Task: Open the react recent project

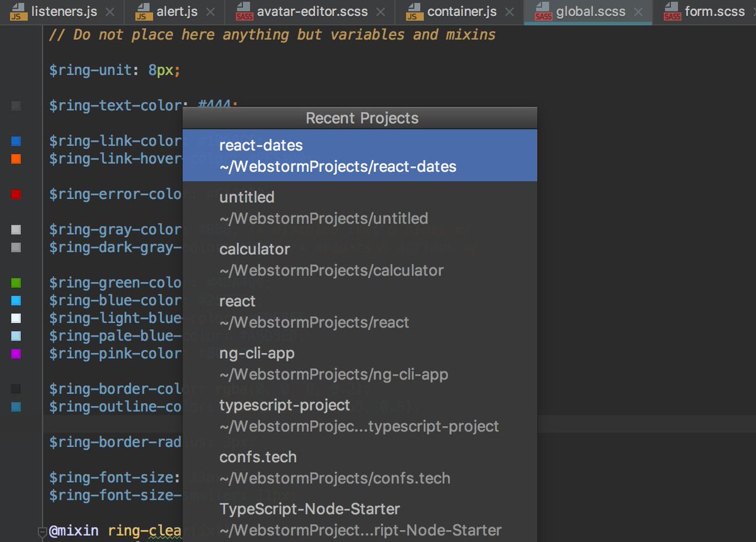Action: (360, 312)
